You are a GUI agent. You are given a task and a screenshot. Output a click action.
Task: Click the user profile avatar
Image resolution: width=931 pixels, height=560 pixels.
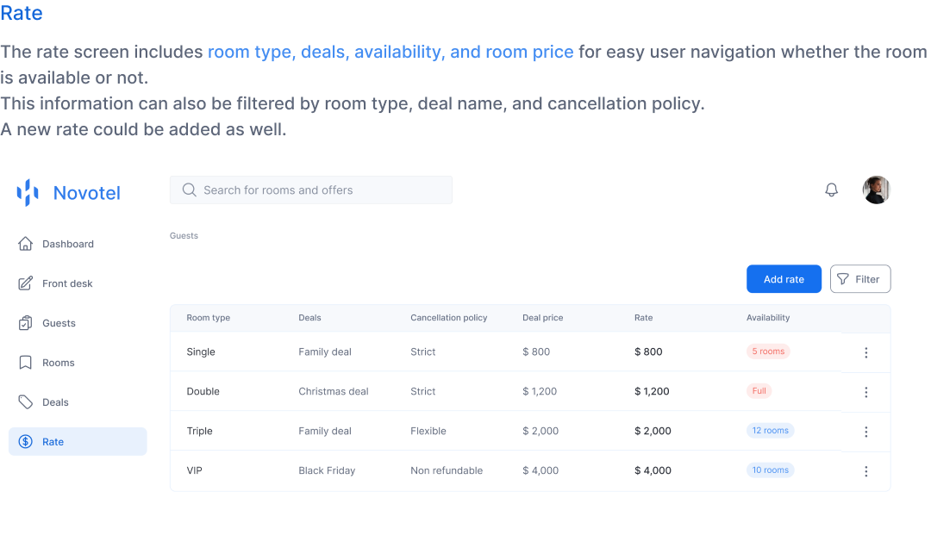pyautogui.click(x=876, y=190)
